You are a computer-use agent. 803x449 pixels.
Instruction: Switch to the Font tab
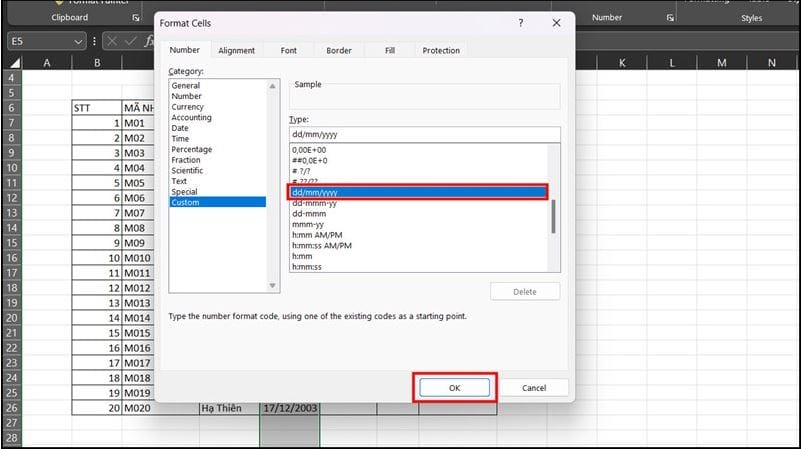tap(288, 50)
